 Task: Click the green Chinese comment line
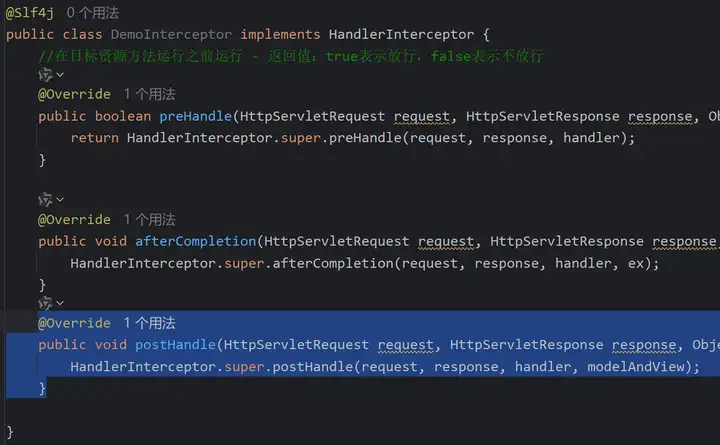(290, 55)
